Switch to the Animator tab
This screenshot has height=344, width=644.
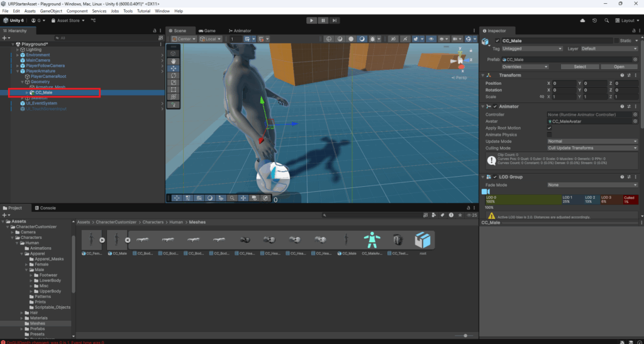pos(239,31)
